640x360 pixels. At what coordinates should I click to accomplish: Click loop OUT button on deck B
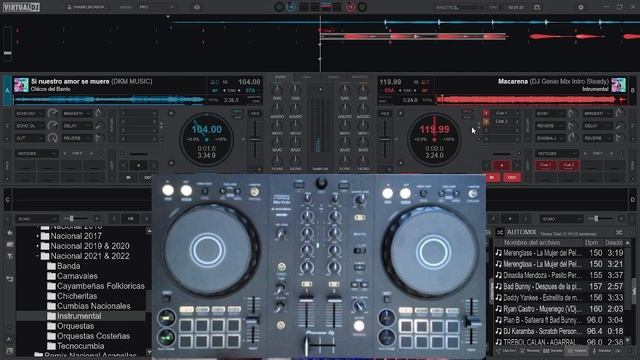512,178
